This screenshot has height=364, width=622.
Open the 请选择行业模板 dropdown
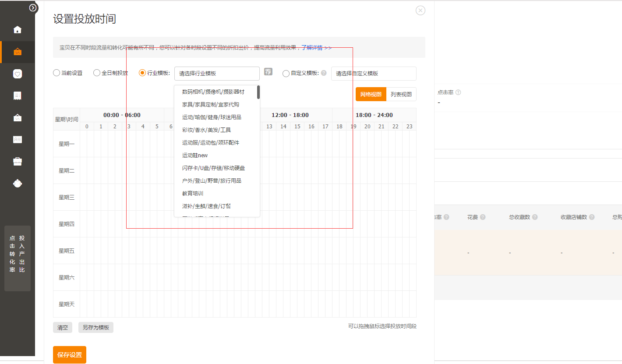tap(217, 74)
